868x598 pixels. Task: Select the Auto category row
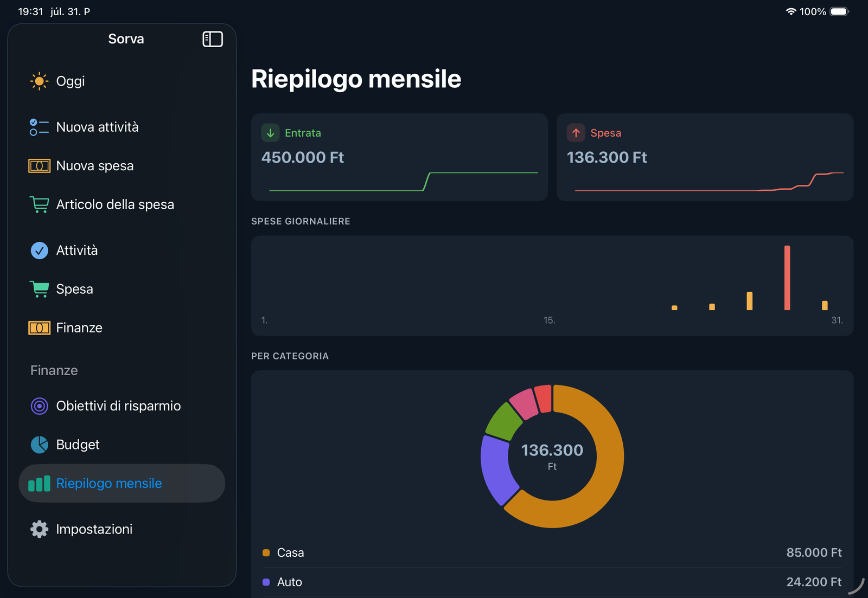point(552,582)
